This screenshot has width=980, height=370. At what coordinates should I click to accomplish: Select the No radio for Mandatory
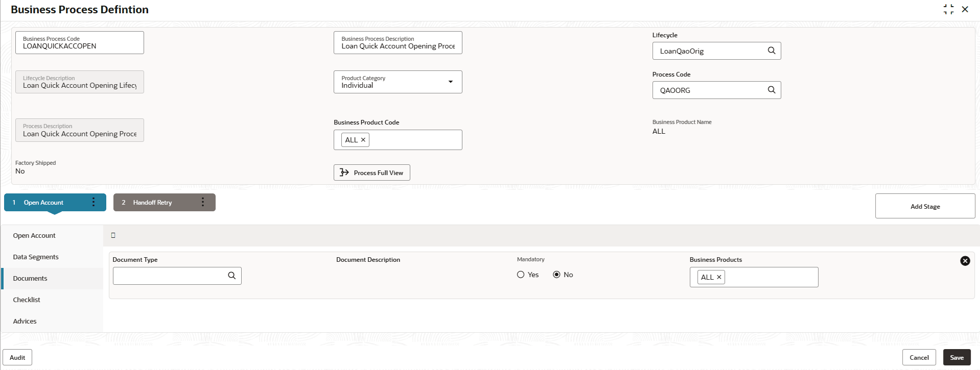tap(556, 275)
